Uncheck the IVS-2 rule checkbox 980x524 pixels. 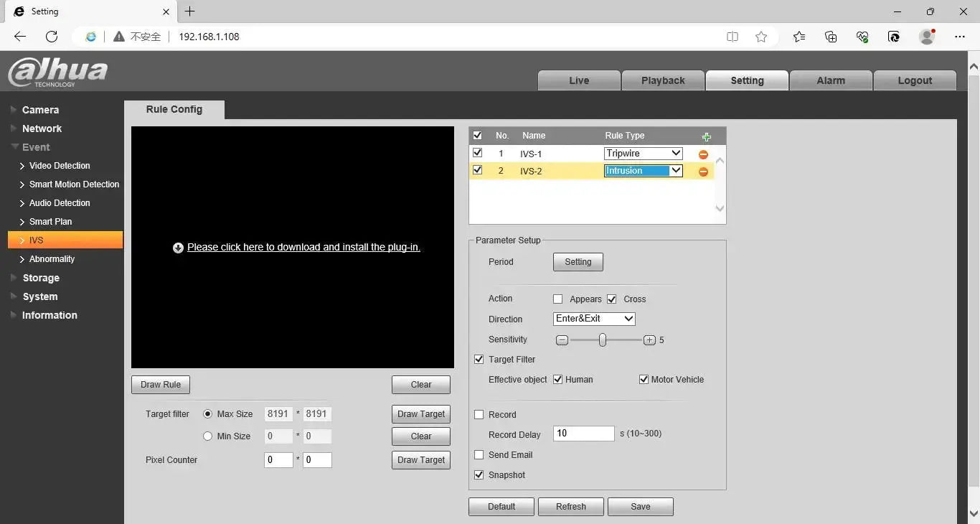[478, 170]
